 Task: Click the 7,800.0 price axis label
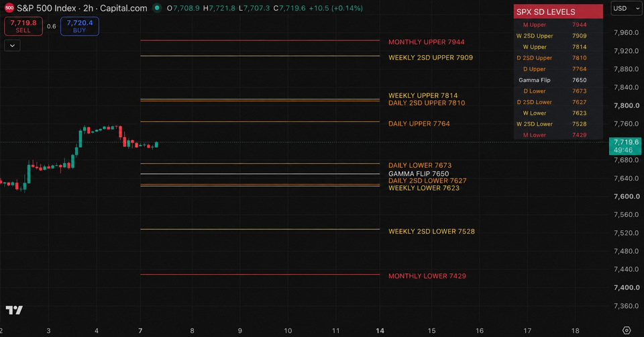pos(626,105)
